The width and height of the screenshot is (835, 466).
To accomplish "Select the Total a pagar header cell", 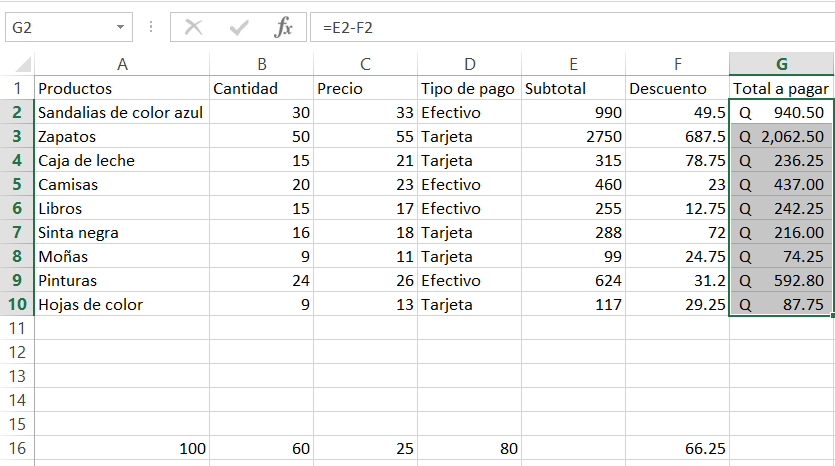I will (x=781, y=88).
